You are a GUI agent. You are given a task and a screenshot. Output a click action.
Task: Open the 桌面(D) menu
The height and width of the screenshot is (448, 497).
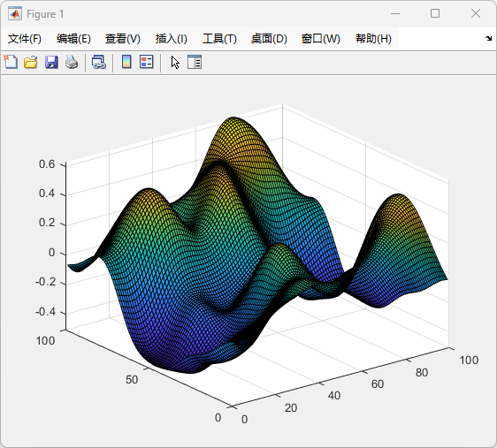pos(269,39)
